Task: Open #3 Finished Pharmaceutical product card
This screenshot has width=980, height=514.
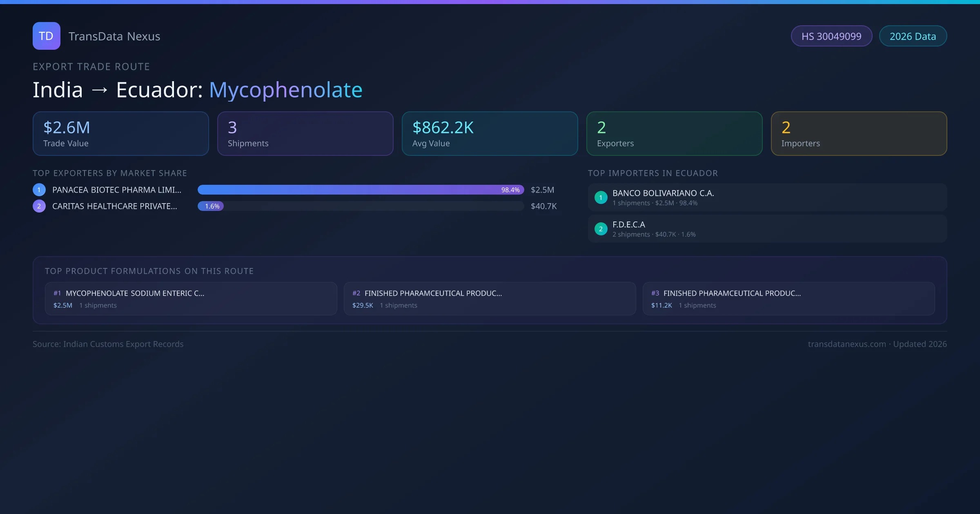Action: [x=788, y=299]
